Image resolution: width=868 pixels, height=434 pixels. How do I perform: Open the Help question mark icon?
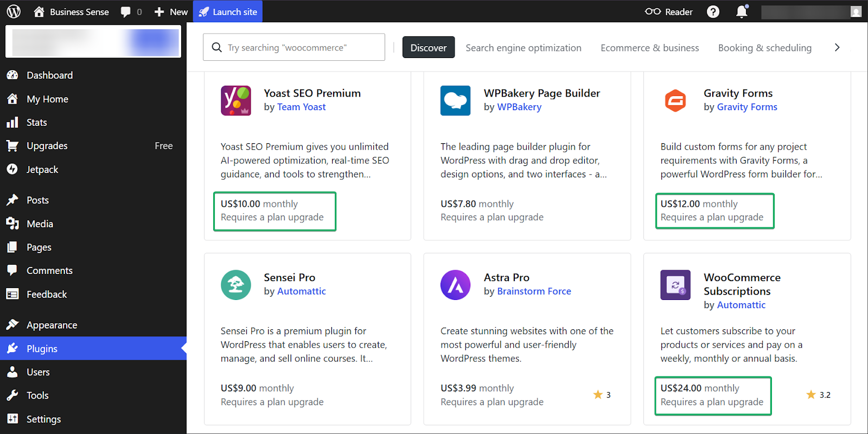point(713,11)
